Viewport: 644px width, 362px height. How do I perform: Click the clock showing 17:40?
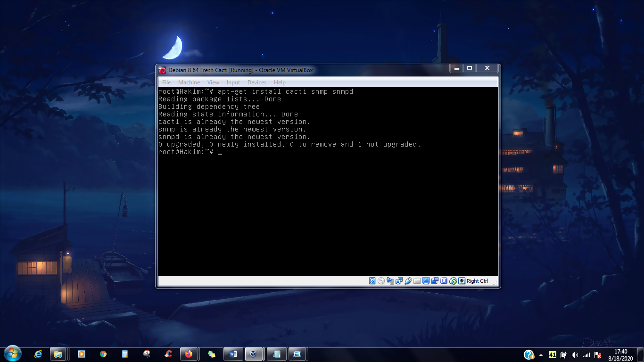(621, 352)
